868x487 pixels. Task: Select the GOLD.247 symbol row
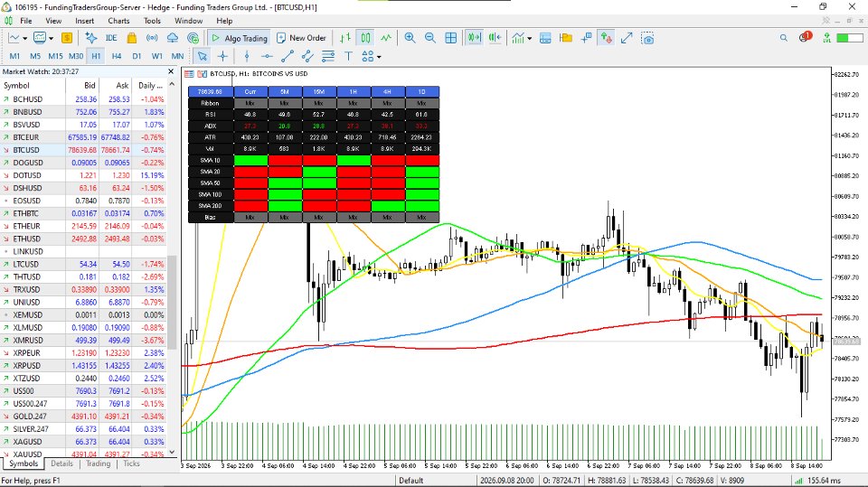(83, 417)
